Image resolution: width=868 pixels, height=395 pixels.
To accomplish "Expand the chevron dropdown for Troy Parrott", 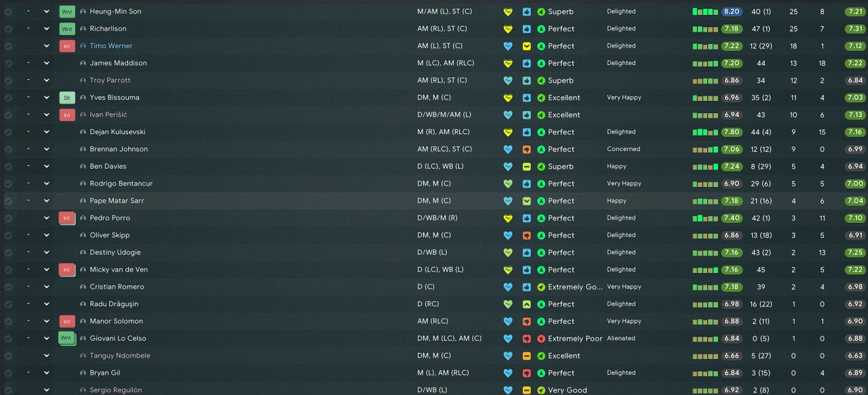I will [x=47, y=81].
